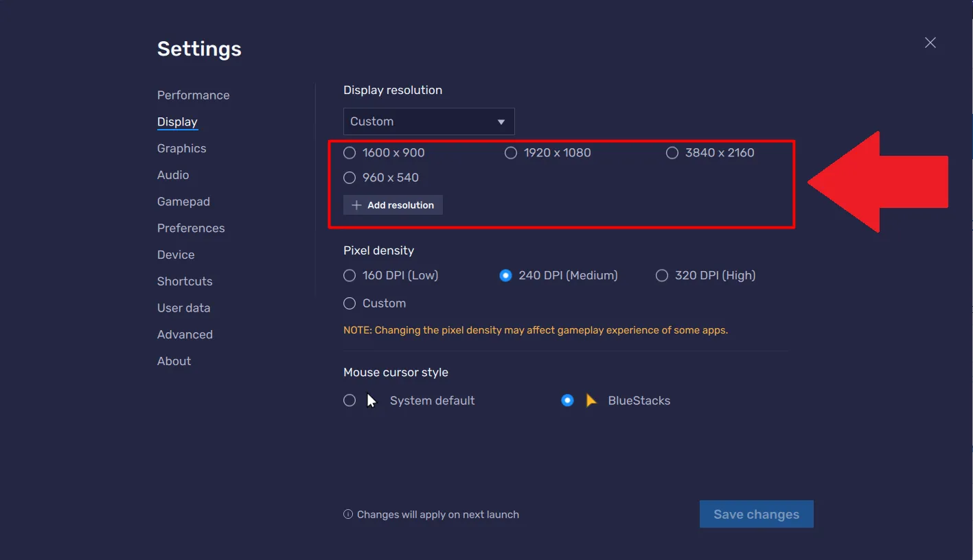
Task: Click the 'Changes will apply on next launch' text
Action: (438, 514)
